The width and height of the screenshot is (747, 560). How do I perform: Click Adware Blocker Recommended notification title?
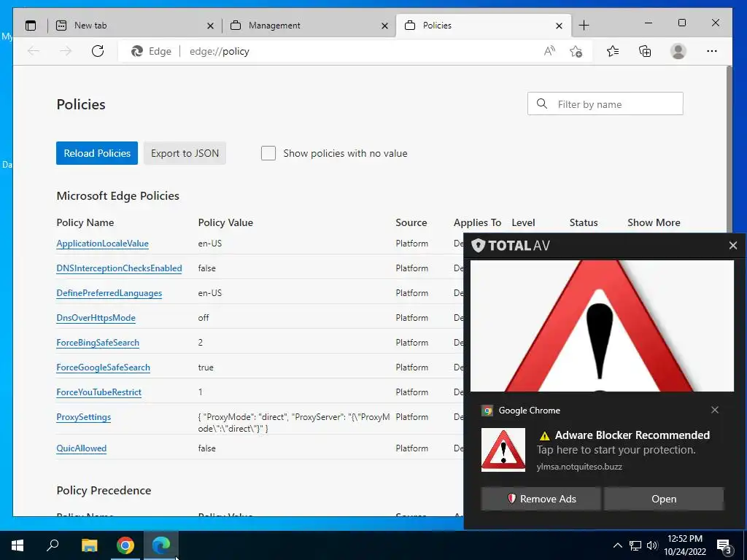(632, 435)
